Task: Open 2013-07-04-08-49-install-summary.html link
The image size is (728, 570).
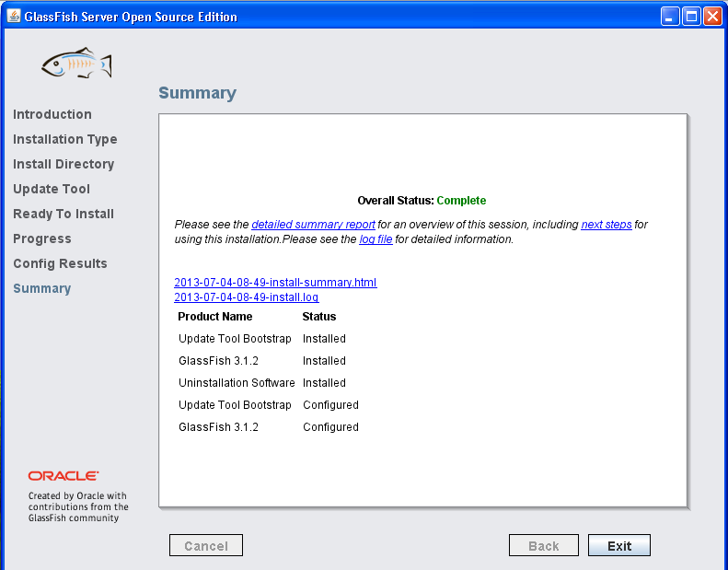Action: [275, 283]
